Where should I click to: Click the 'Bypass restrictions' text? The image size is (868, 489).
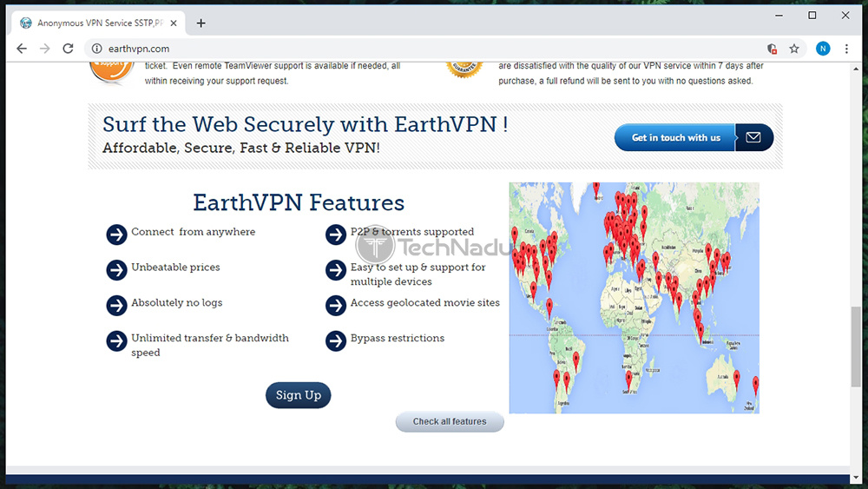coord(398,339)
